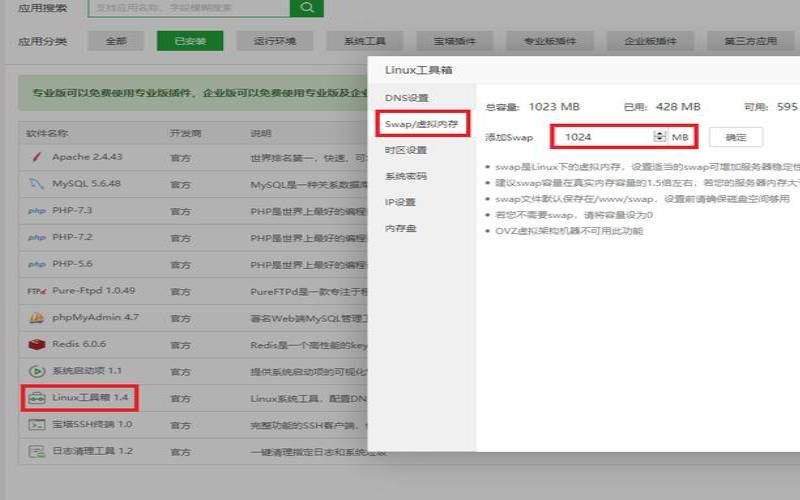Image resolution: width=800 pixels, height=500 pixels.
Task: Open DNS设置 in Linux toolbox sidebar
Action: [x=407, y=97]
